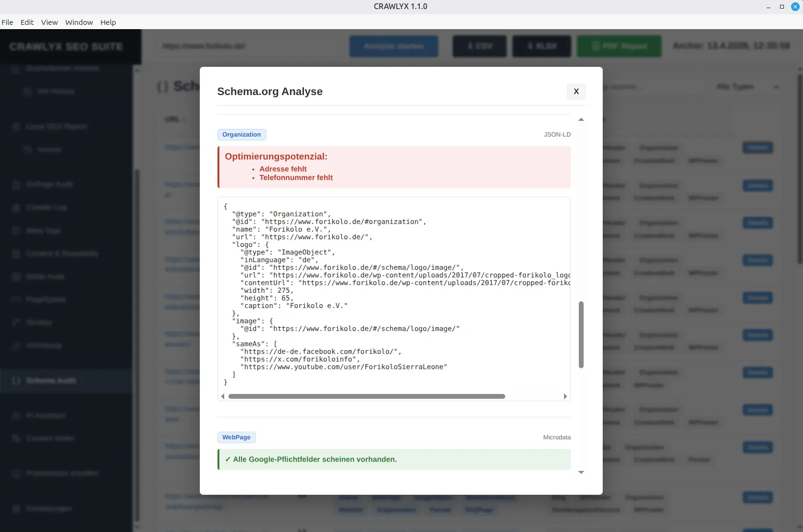Open the File menu
Screen dimensions: 803x532
point(8,22)
